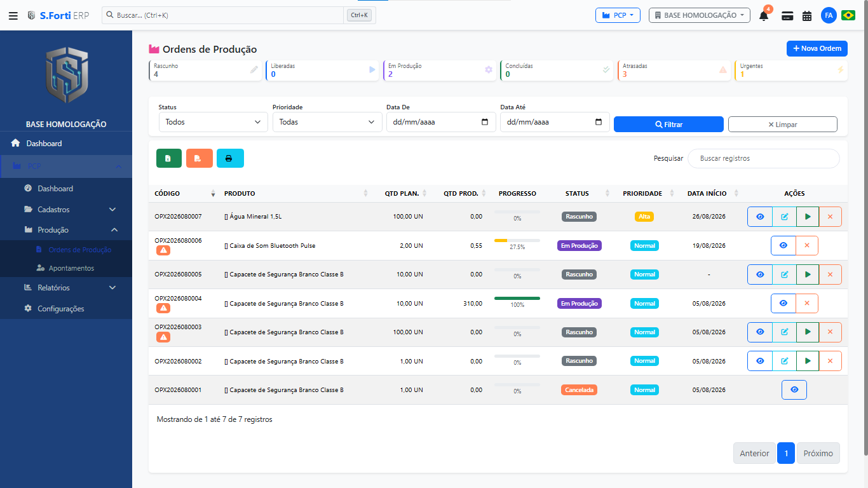Viewport: 868px width, 488px height.
Task: Click the warning icon under OPX2026080004
Action: (x=163, y=308)
